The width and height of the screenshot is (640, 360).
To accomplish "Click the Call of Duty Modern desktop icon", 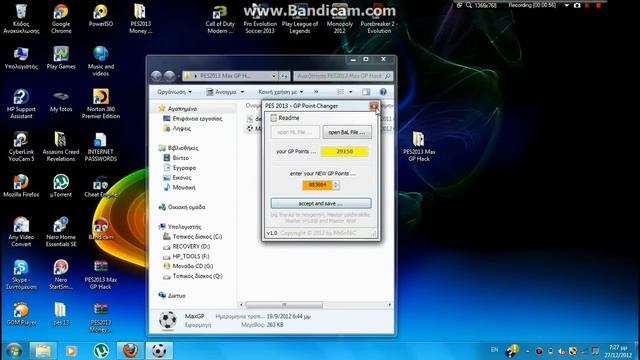I will (x=220, y=19).
